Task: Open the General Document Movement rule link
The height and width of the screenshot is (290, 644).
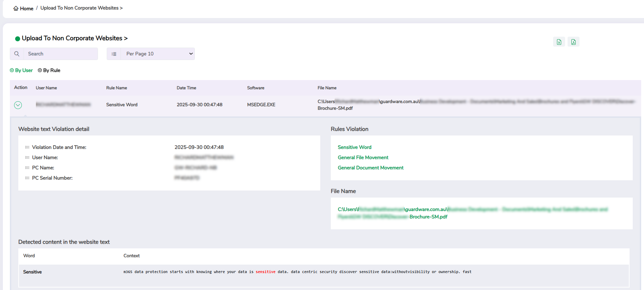Action: pyautogui.click(x=371, y=168)
